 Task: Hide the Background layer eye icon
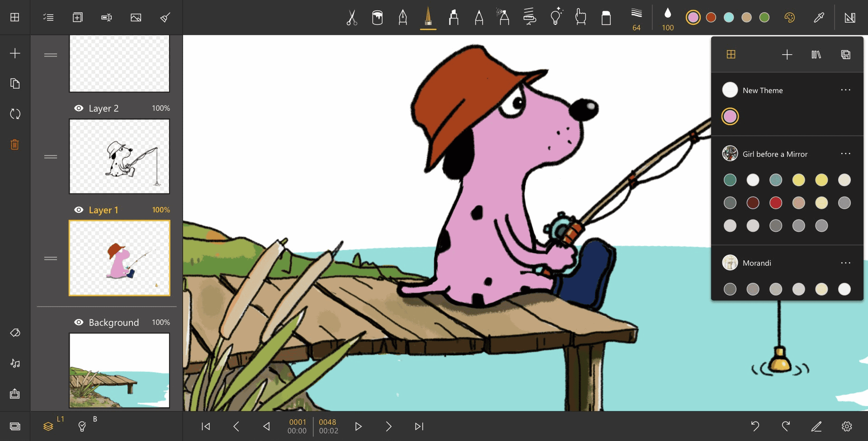79,322
